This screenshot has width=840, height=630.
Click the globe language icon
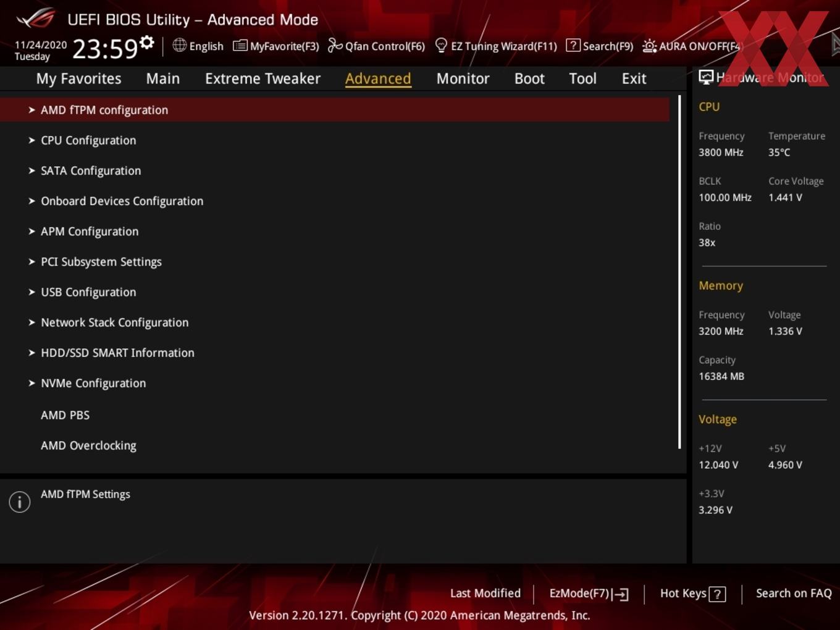coord(179,45)
